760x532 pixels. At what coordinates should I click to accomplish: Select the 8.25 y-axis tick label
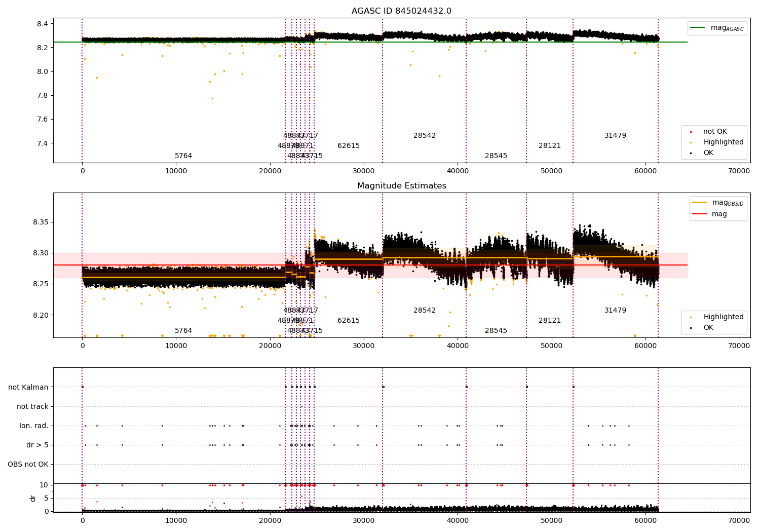pyautogui.click(x=41, y=284)
